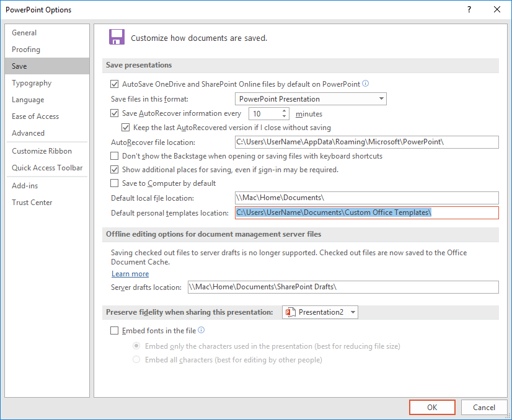Click the purple floppy disk save icon

click(x=117, y=37)
